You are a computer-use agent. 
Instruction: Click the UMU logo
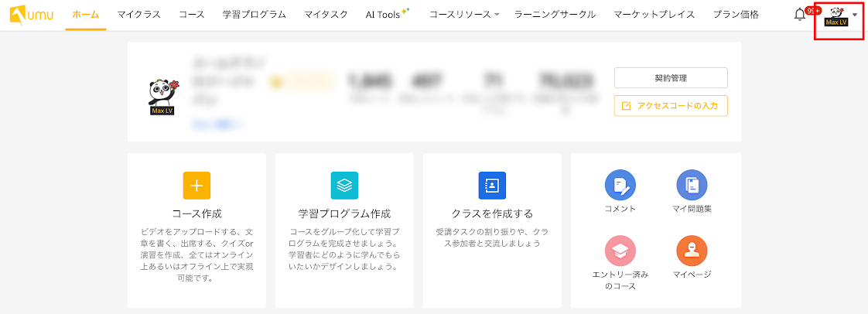(32, 15)
